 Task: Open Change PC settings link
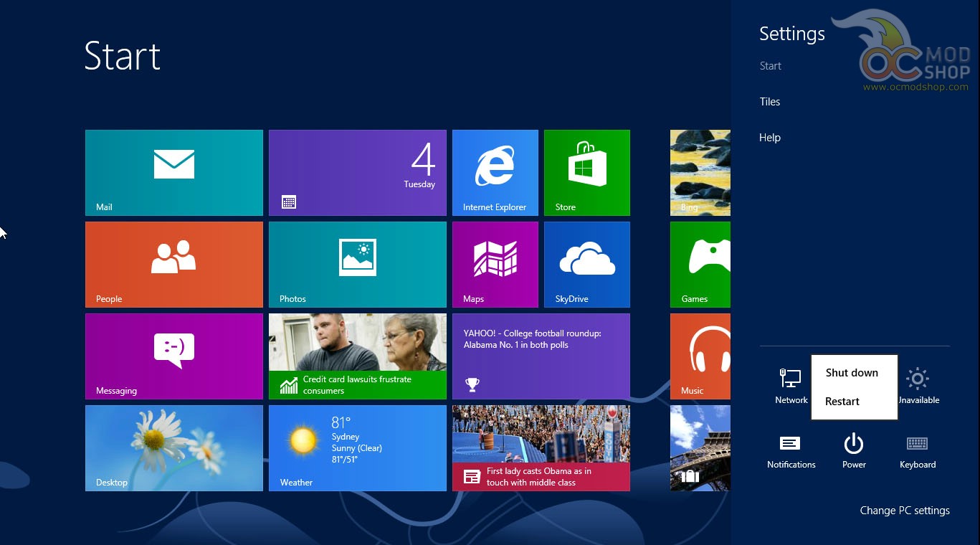[x=905, y=511]
